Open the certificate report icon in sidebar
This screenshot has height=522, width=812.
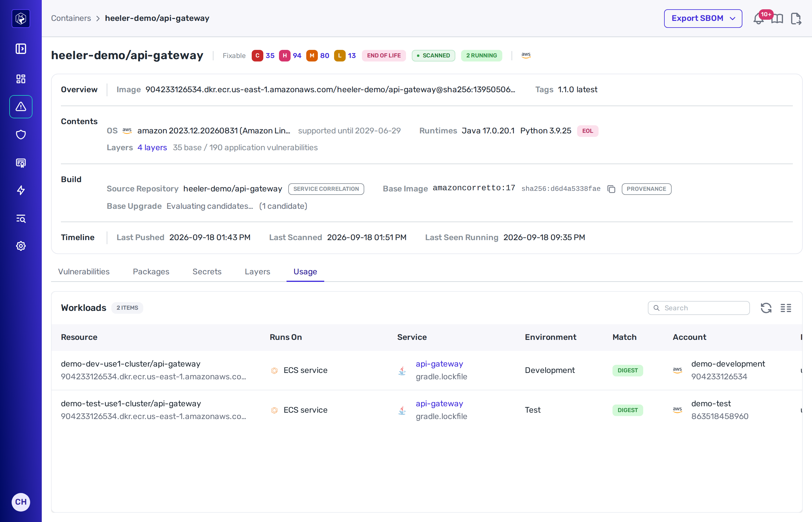tap(21, 163)
